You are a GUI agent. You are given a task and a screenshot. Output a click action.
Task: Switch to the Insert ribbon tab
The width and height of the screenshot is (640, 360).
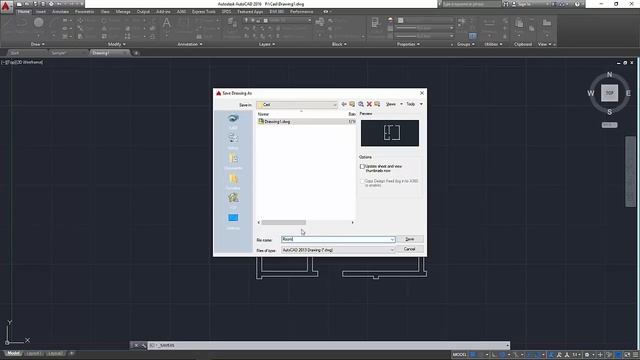point(41,12)
